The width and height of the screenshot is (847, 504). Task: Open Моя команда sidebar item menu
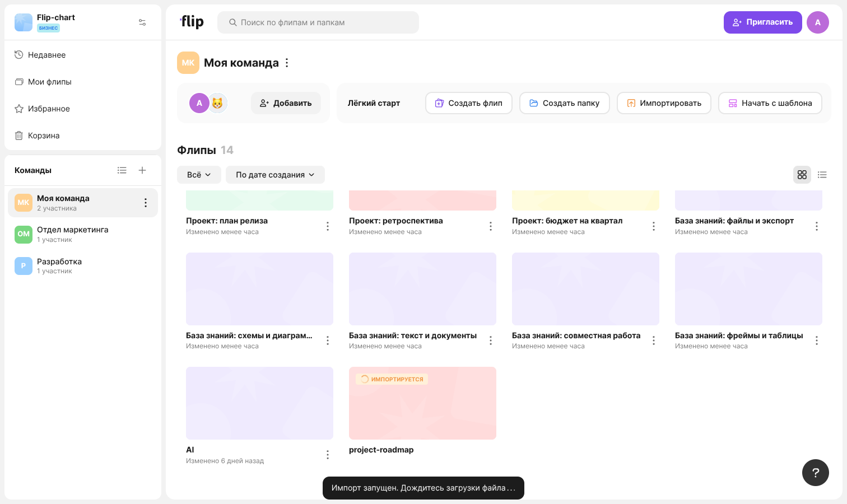(x=146, y=203)
